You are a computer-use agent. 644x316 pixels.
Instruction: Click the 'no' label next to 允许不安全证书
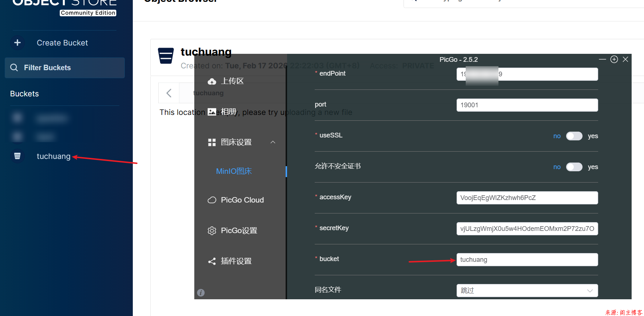[557, 167]
